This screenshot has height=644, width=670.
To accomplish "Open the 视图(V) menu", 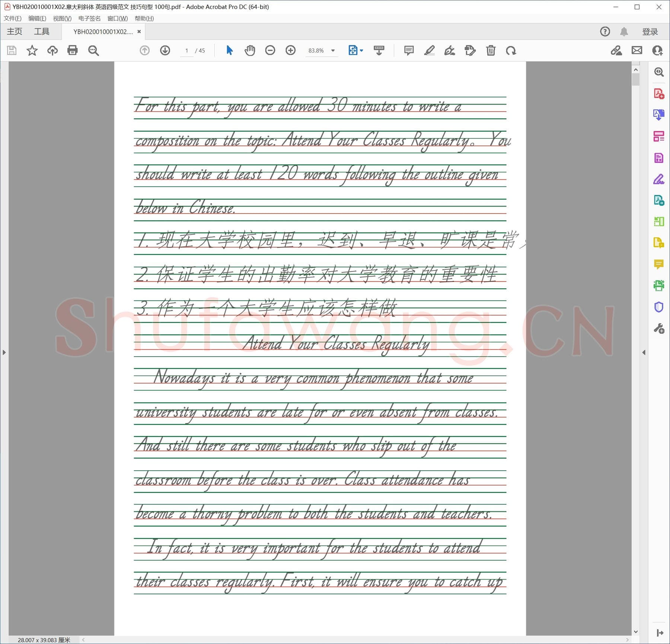I will tap(62, 18).
